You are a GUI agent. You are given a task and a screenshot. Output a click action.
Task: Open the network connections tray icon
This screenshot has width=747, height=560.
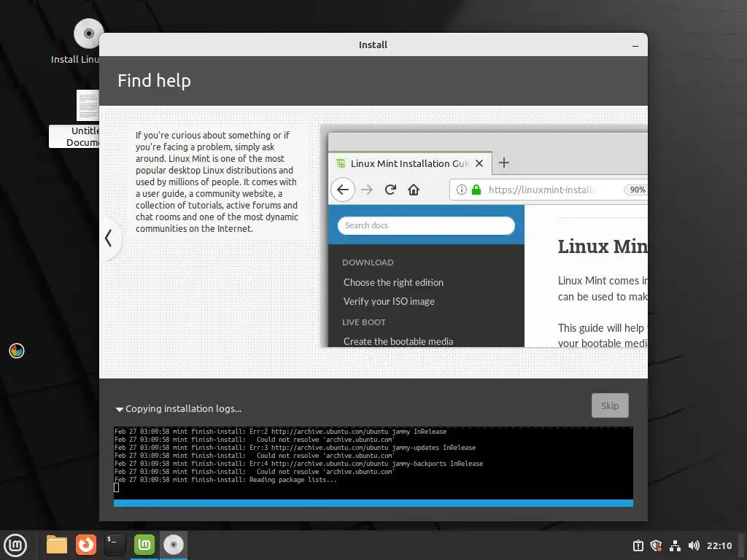coord(675,545)
